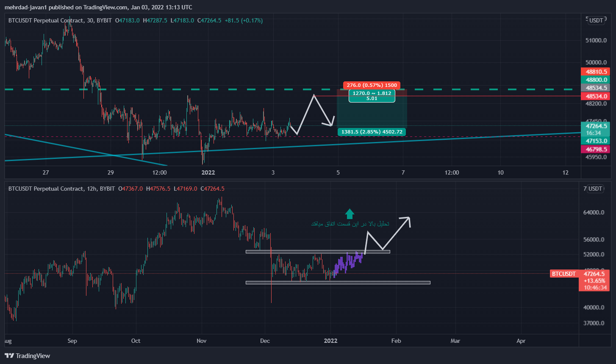Click the 27 date label on the top time axis
This screenshot has width=616, height=364.
point(46,172)
